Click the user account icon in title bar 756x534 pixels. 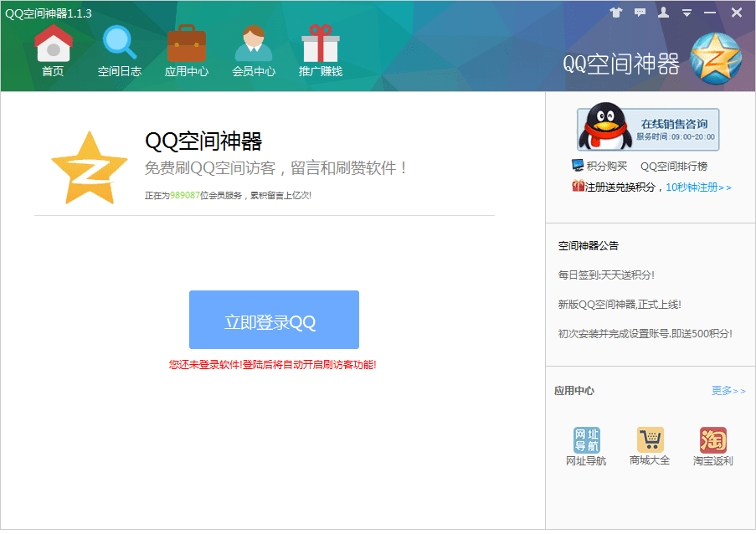663,13
